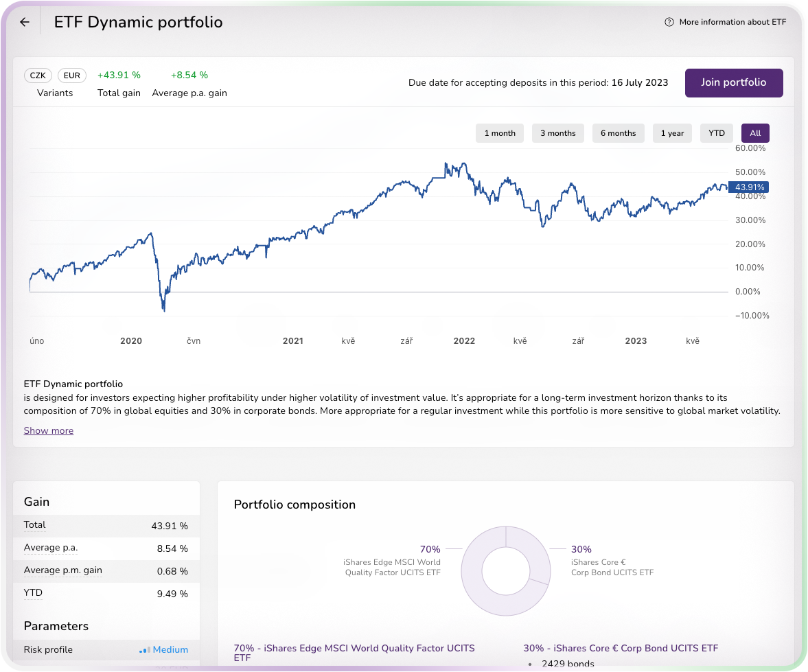Viewport: 808px width, 672px height.
Task: Open the Show more description link
Action: coord(48,430)
